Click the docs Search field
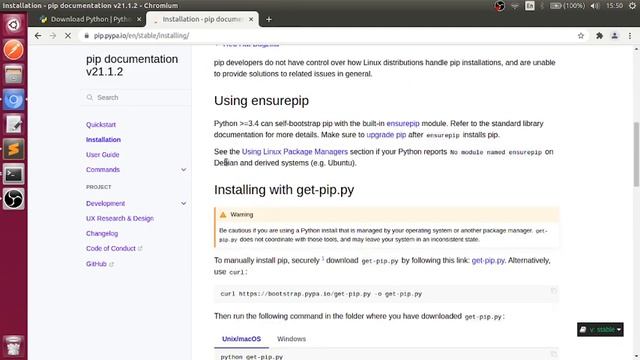Viewport: 640px width, 360px height. [136, 98]
